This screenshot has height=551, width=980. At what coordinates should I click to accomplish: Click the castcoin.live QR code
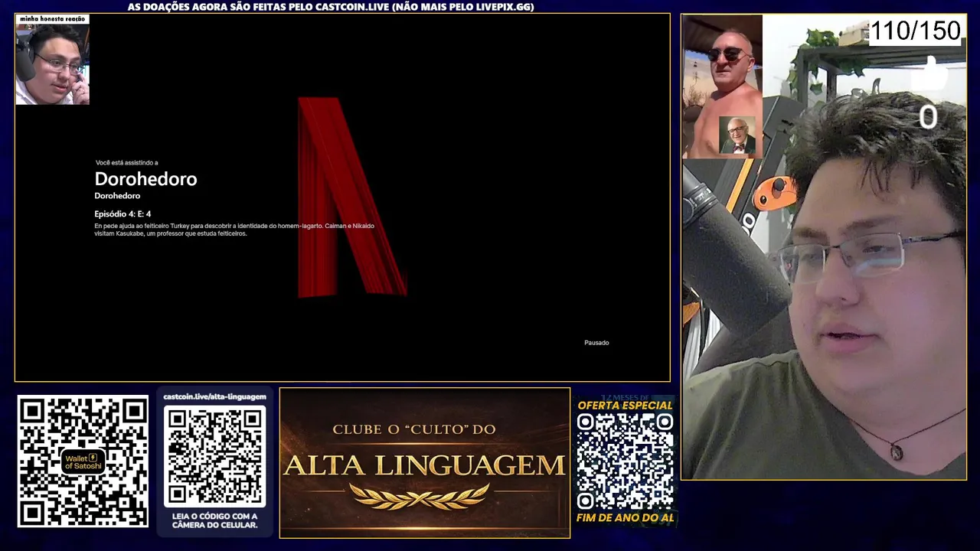point(215,456)
